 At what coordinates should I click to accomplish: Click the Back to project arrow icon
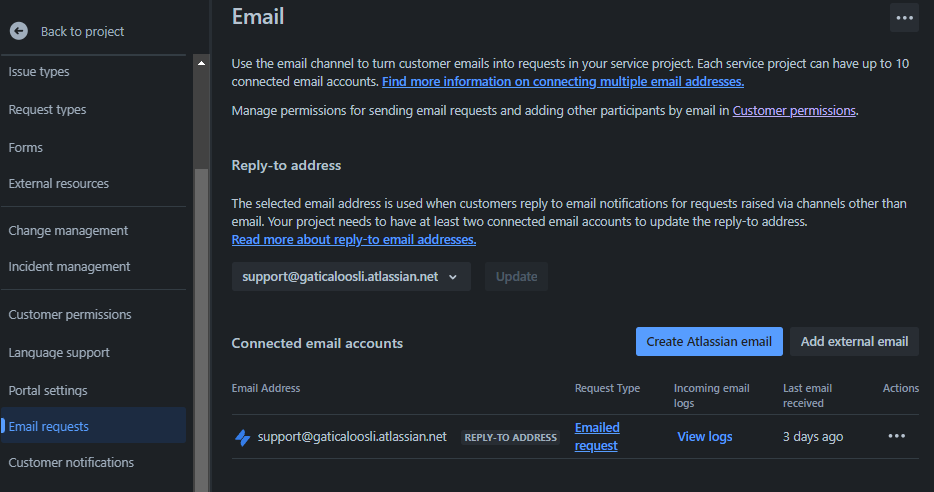coord(19,31)
